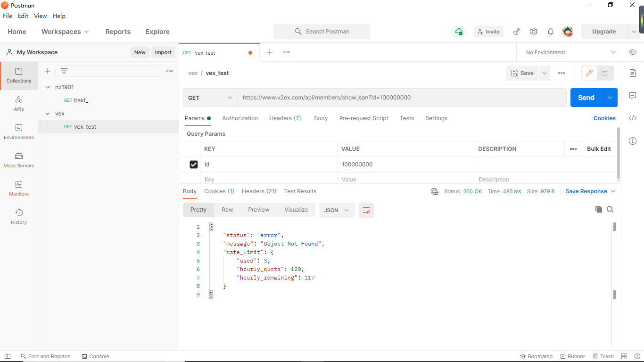Click the Save request button
The width and height of the screenshot is (644, 362).
point(522,73)
